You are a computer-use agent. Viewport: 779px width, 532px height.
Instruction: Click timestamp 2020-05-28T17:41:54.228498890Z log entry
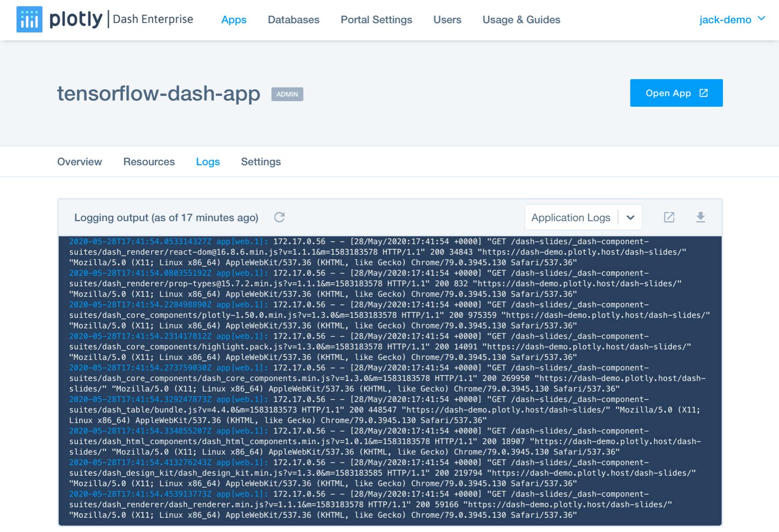pos(141,304)
